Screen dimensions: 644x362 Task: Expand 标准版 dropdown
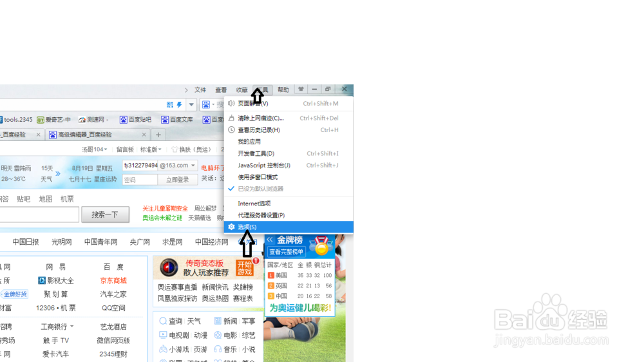pos(151,149)
